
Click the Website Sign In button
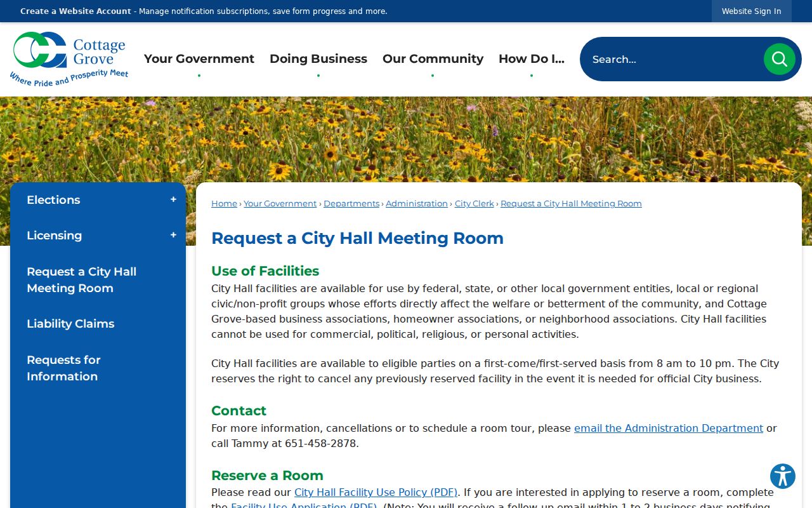coord(752,11)
